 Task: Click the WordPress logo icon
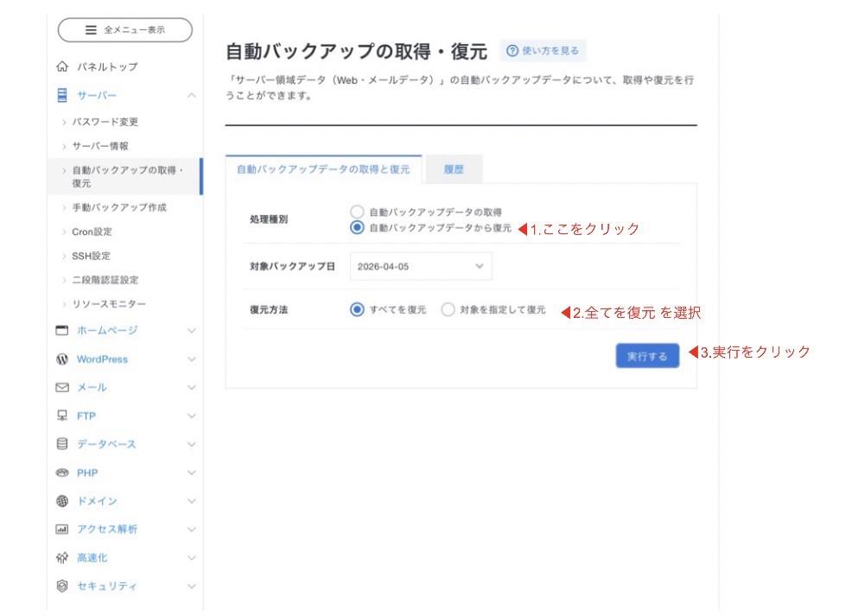pos(61,359)
